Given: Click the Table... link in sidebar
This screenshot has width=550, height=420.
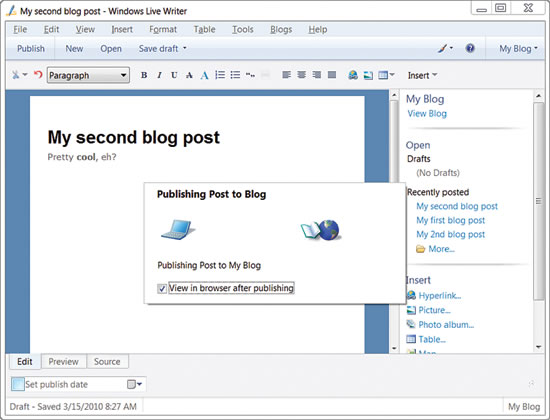Looking at the screenshot, I should 432,339.
